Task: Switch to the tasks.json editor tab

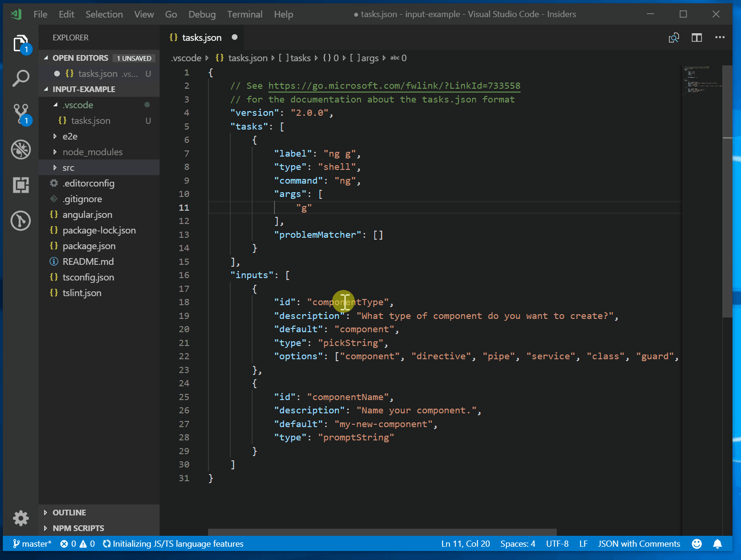Action: [x=201, y=37]
